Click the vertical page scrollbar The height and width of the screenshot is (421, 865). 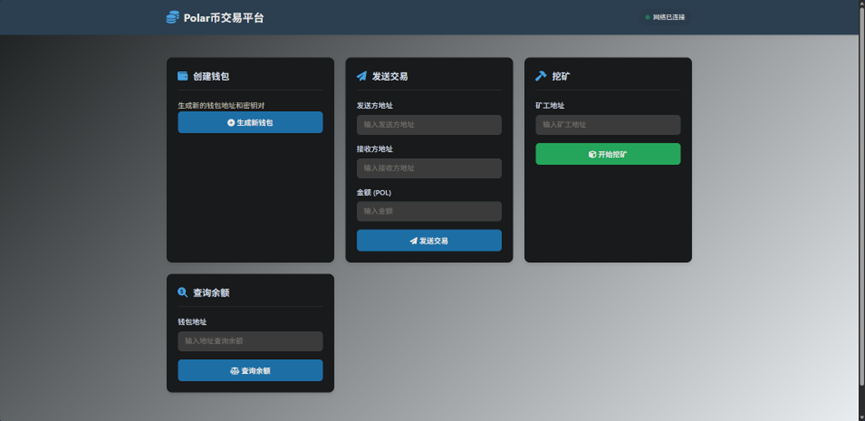click(861, 196)
